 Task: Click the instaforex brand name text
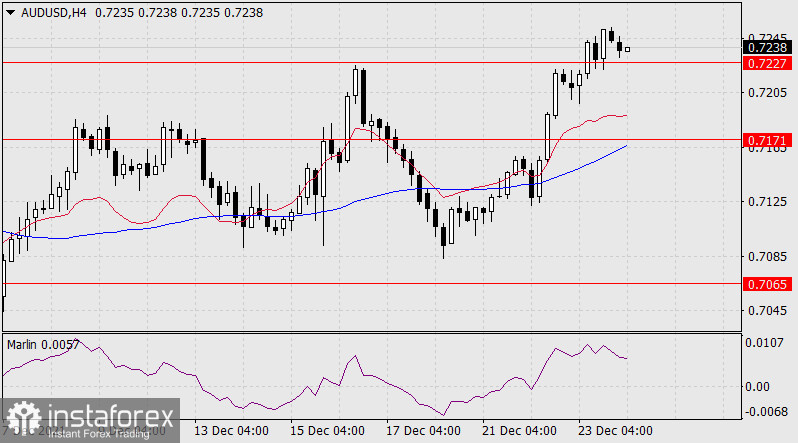point(100,415)
